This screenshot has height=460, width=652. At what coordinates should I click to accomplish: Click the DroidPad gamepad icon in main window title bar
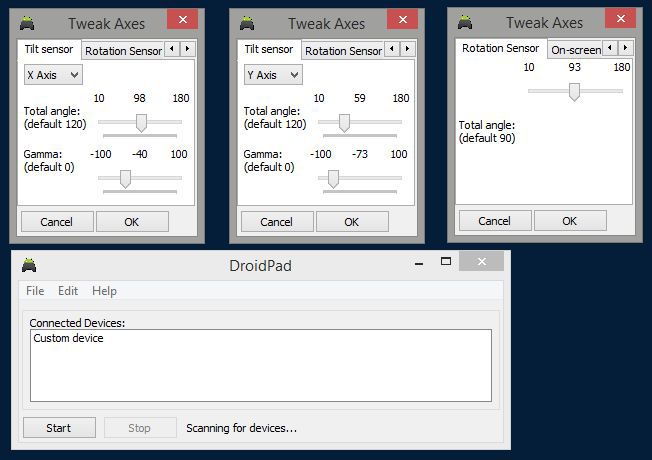coord(29,265)
